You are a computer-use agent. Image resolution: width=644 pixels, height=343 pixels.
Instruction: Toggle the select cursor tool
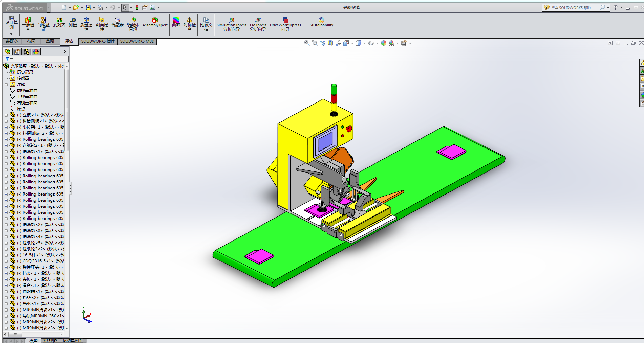tap(125, 7)
